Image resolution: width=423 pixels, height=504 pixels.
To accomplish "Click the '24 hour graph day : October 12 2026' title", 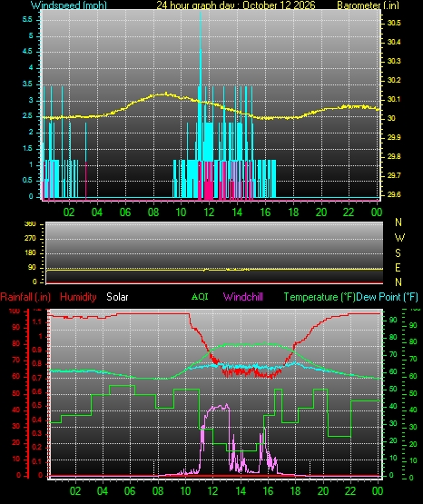I will coord(236,5).
